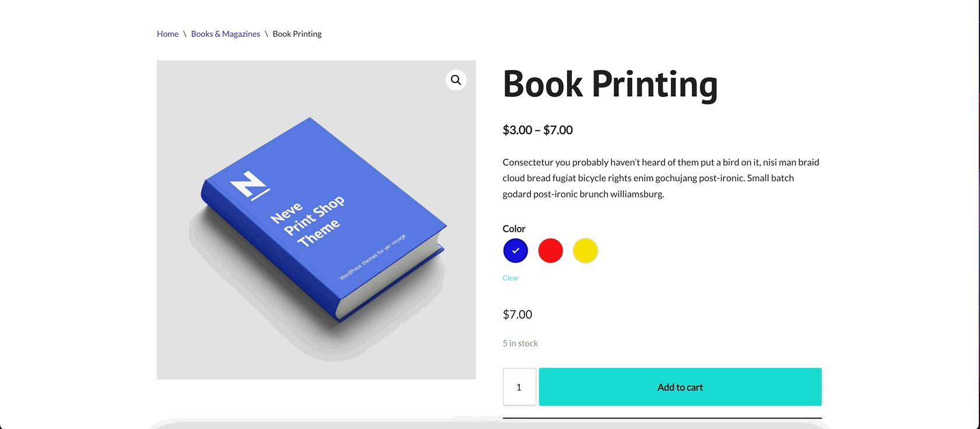Click the Color attribute label
Image resolution: width=980 pixels, height=429 pixels.
[514, 228]
